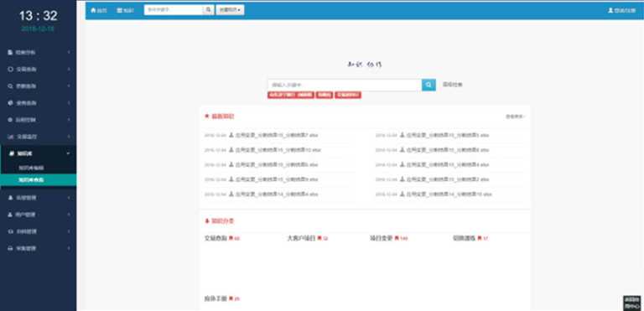Click the red flag icon next to 交易查询 category

(x=231, y=238)
